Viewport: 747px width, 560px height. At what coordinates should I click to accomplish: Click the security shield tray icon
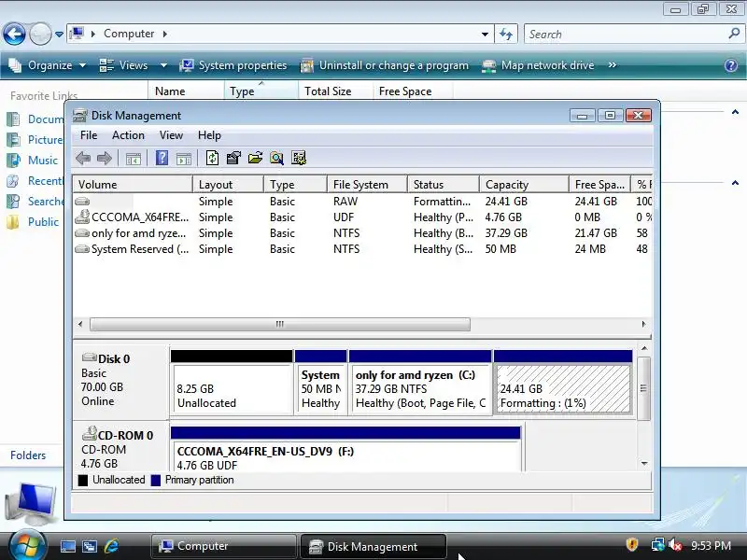(x=632, y=544)
